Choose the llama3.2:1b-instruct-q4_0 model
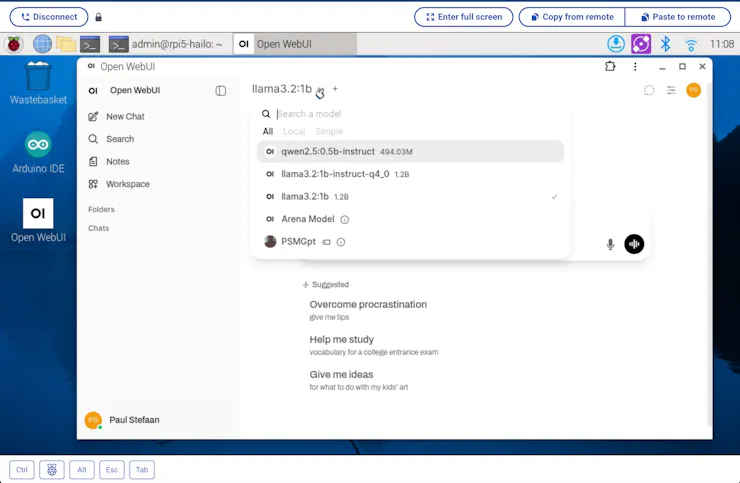Viewport: 740px width, 483px height. (x=410, y=174)
